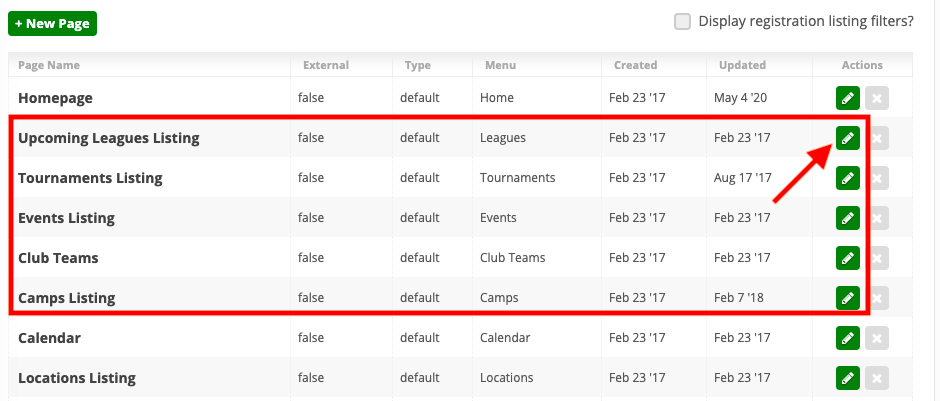Edit the Events Listing page

tap(848, 218)
